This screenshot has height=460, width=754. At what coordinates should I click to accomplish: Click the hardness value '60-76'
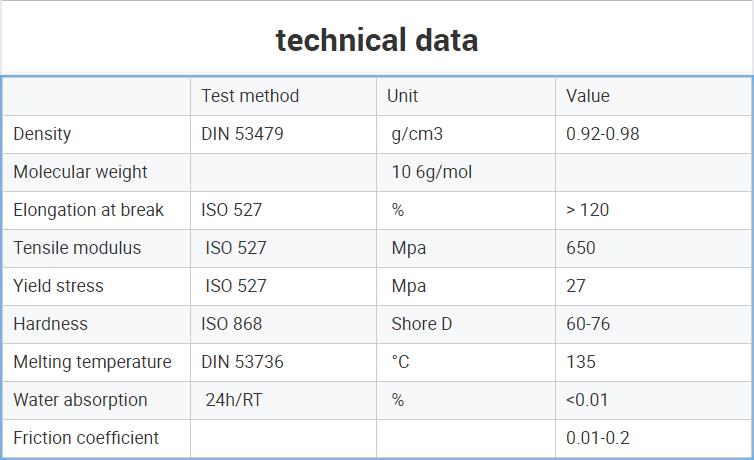(x=588, y=323)
